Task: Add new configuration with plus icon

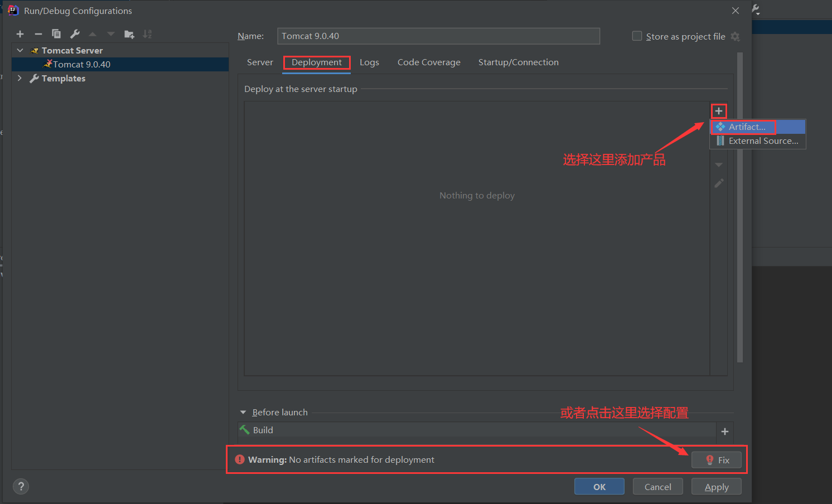Action: (x=20, y=34)
